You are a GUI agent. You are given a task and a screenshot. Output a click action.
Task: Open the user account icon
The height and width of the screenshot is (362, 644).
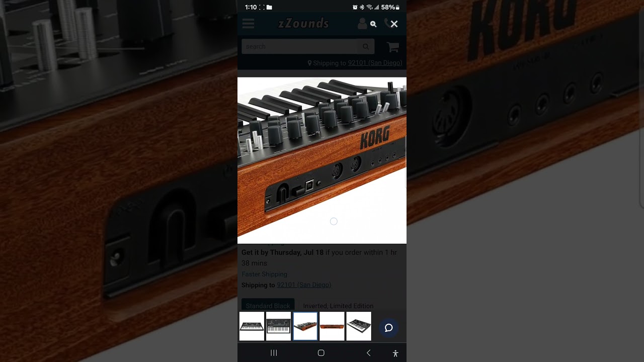pyautogui.click(x=362, y=24)
